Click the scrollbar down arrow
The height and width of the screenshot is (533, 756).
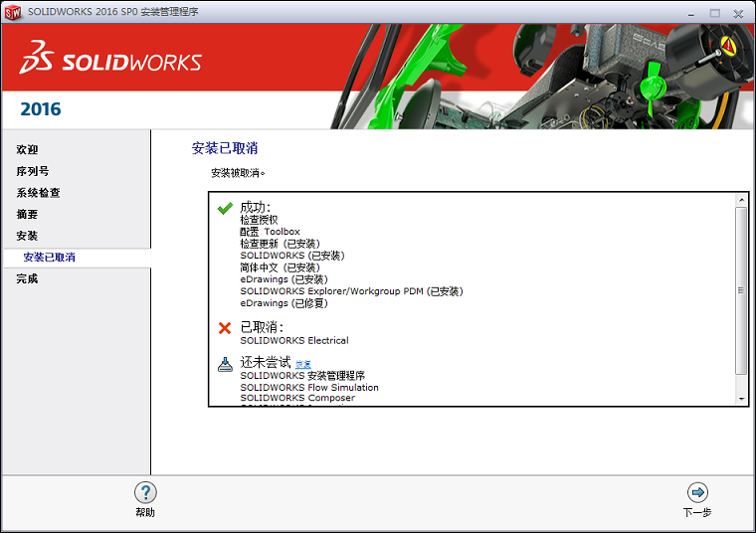(741, 399)
